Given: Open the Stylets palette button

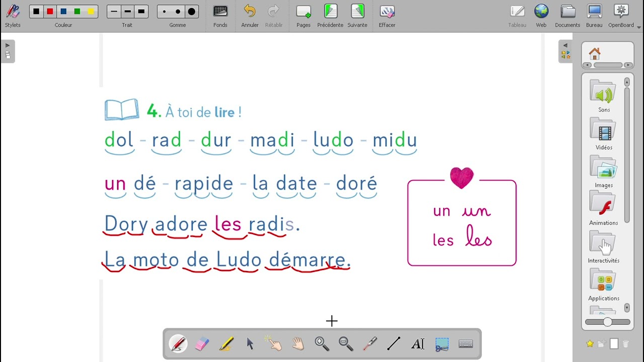Looking at the screenshot, I should click(x=13, y=16).
